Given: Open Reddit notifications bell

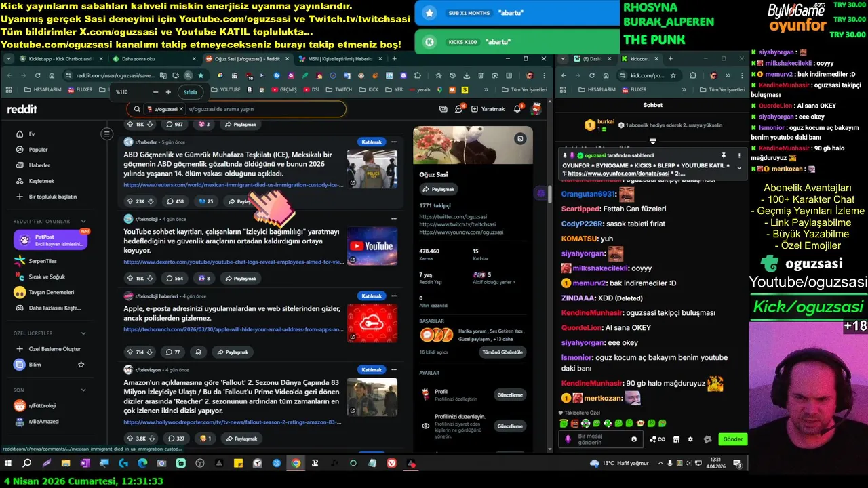Looking at the screenshot, I should [517, 108].
